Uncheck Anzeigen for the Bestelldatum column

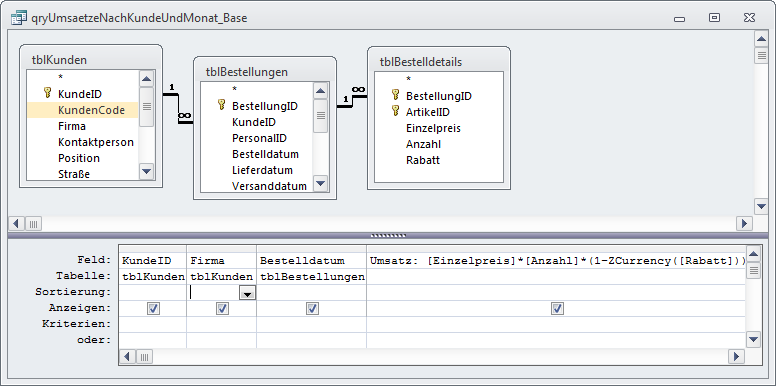point(312,309)
